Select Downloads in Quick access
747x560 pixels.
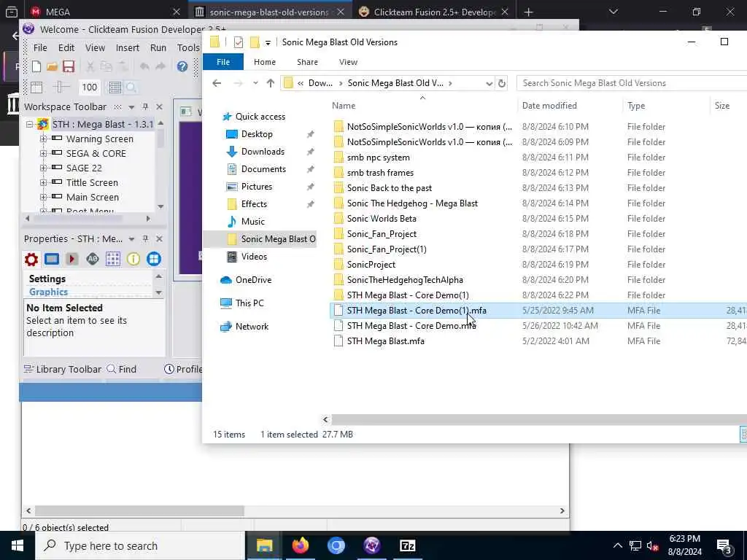point(263,152)
